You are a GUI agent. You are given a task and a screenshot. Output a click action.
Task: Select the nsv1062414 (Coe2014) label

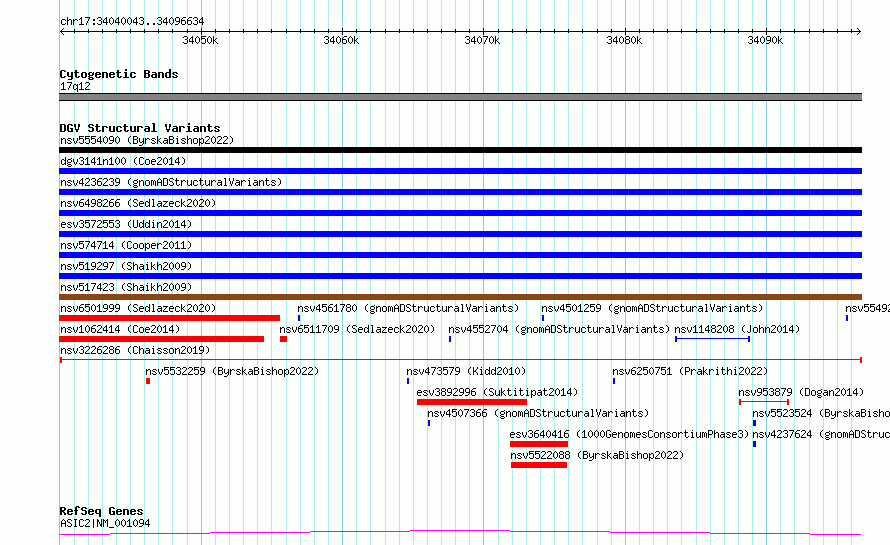[x=120, y=329]
